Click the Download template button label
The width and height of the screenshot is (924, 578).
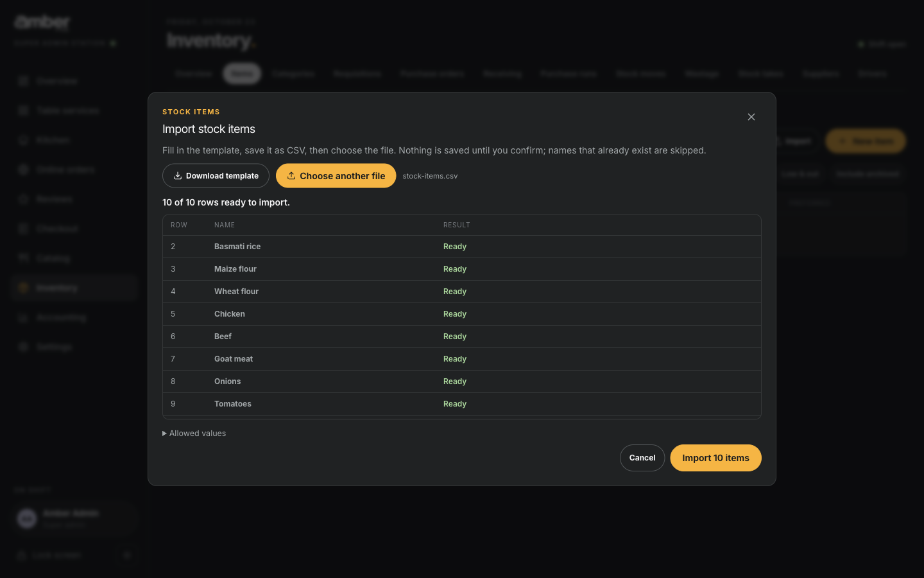pos(222,176)
